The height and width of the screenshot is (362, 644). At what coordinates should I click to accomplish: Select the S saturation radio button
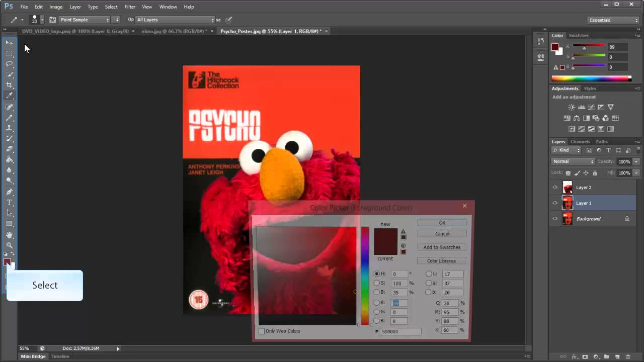click(376, 283)
